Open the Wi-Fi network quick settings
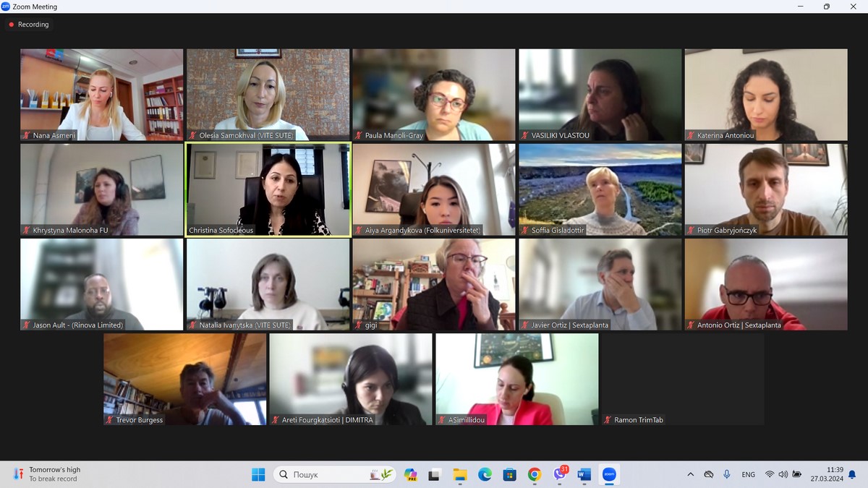Screen dimensions: 868x488 point(770,474)
